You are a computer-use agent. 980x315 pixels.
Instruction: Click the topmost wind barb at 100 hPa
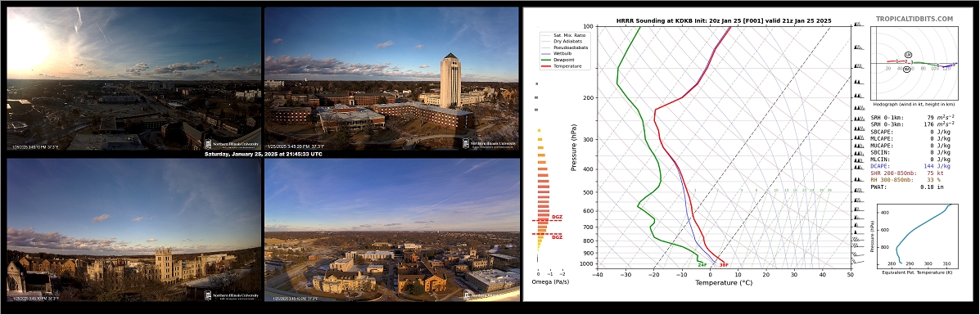859,25
